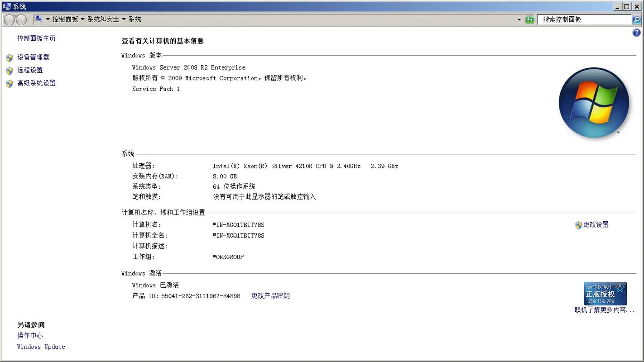Click the shield icon next to 远程设置
This screenshot has height=362, width=644.
(x=10, y=70)
